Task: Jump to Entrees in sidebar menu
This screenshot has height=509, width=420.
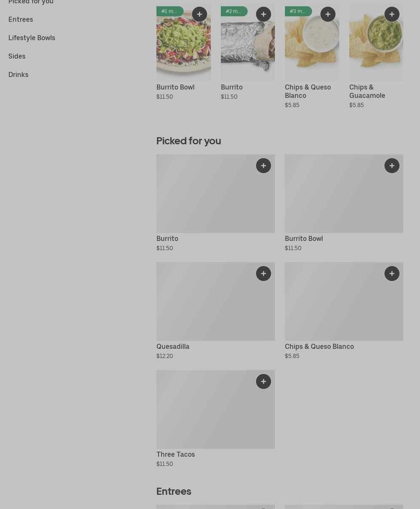Action: (x=20, y=19)
